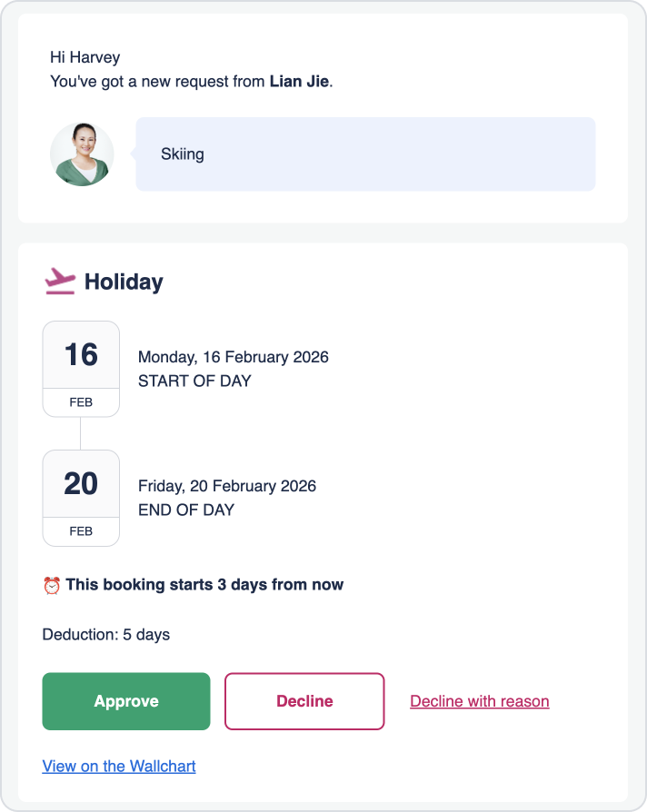Click Lian Jie's profile photo
Image resolution: width=647 pixels, height=812 pixels.
click(82, 154)
